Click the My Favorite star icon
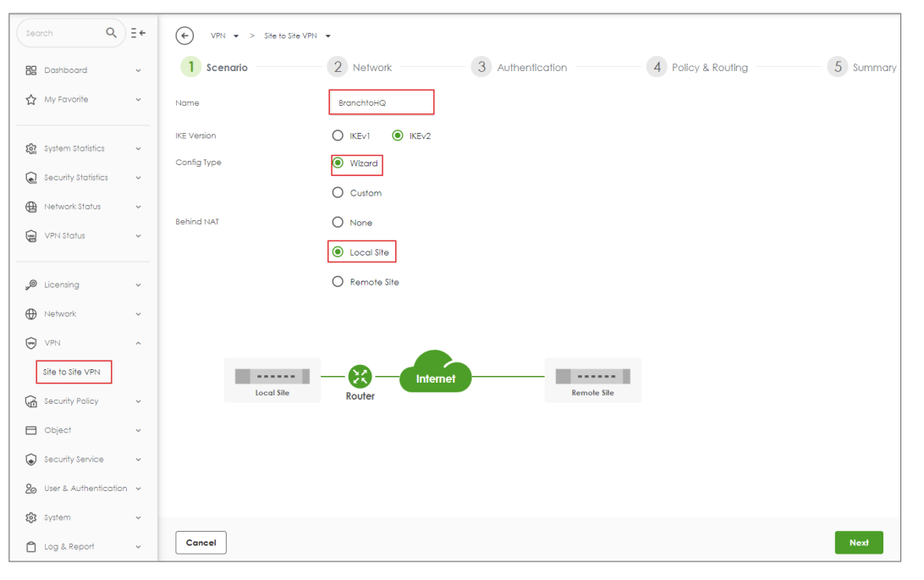This screenshot has width=924, height=580. (31, 100)
